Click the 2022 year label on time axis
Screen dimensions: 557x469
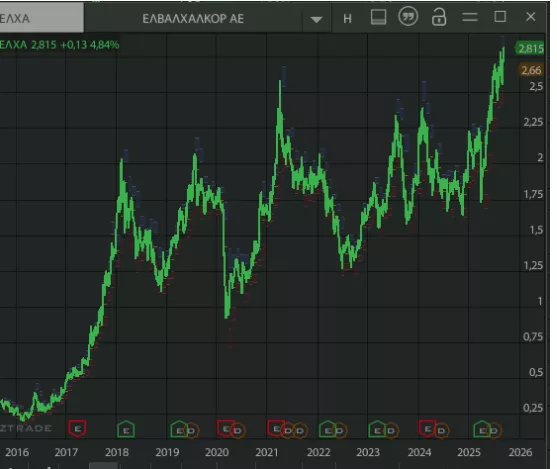pyautogui.click(x=318, y=452)
